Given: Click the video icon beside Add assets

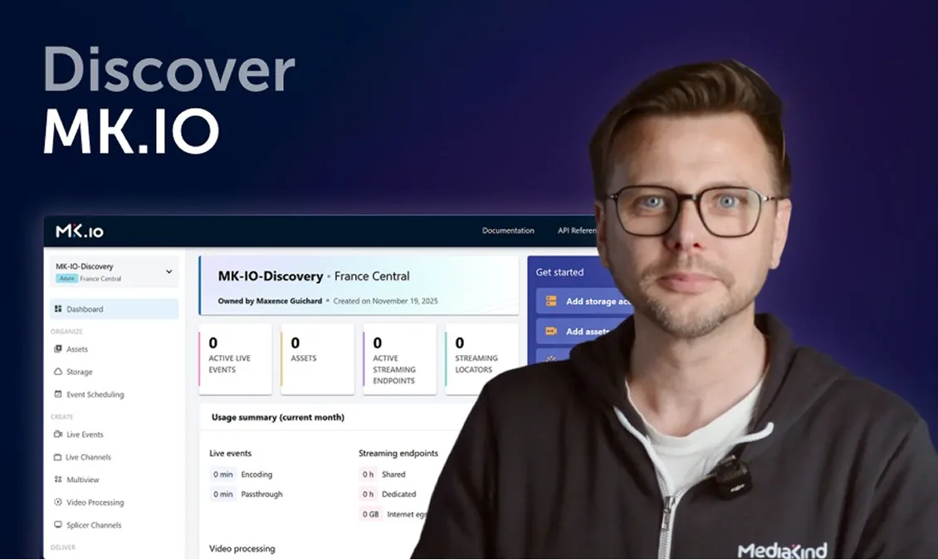Looking at the screenshot, I should click(550, 331).
